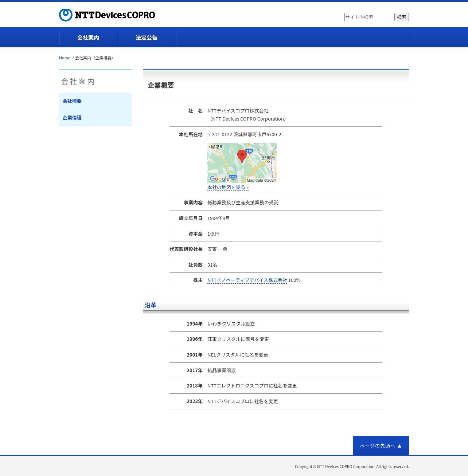Go to Home via breadcrumb
The width and height of the screenshot is (468, 476).
coord(65,58)
